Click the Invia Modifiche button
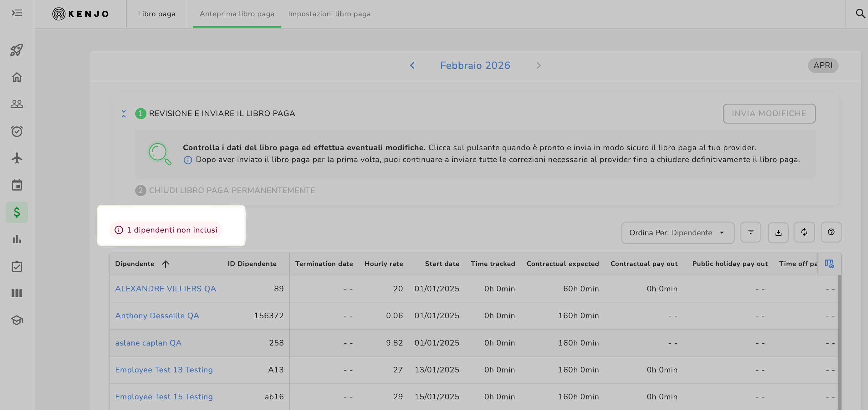Image resolution: width=868 pixels, height=410 pixels. 768,114
